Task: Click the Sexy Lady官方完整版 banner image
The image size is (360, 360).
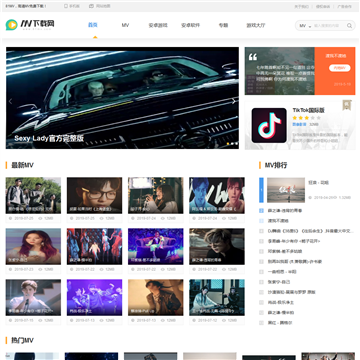Action: point(122,98)
